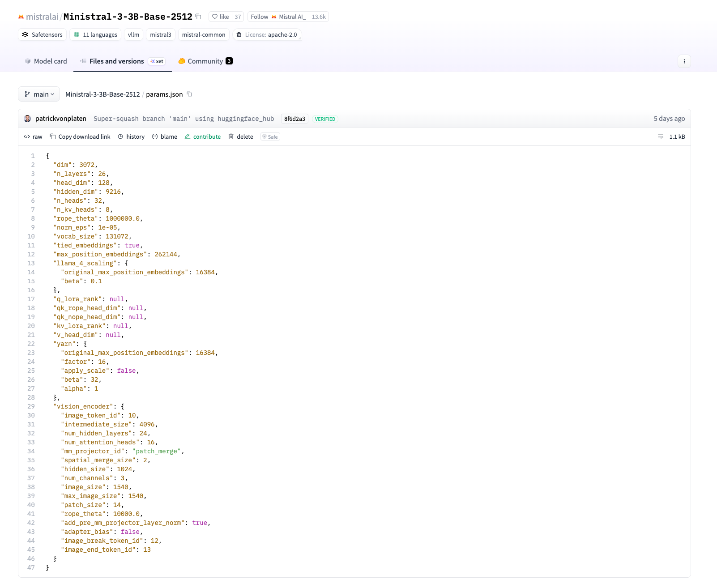Screen dimensions: 717x588
Task: Click the "max_position_embeddings": 262144 line
Action: click(x=117, y=254)
